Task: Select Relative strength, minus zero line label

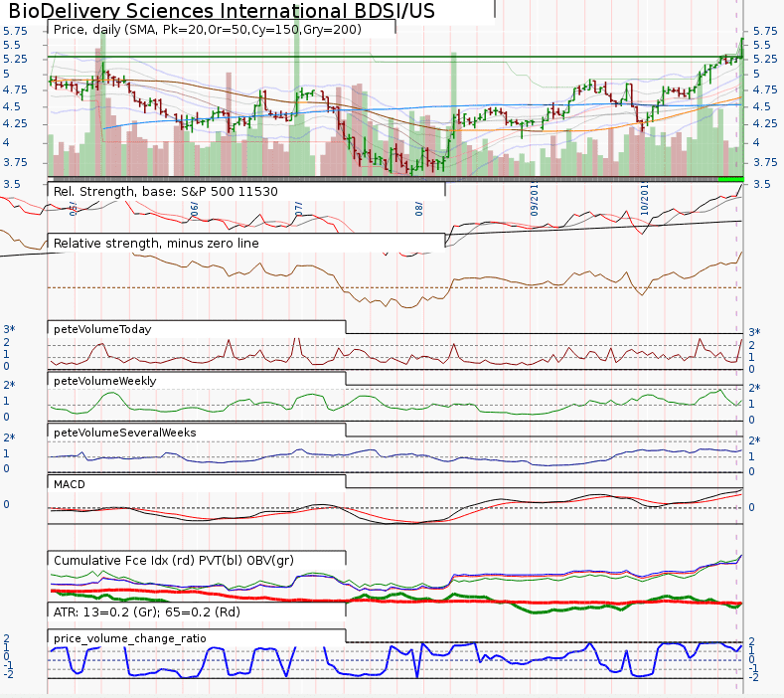Action: coord(156,244)
